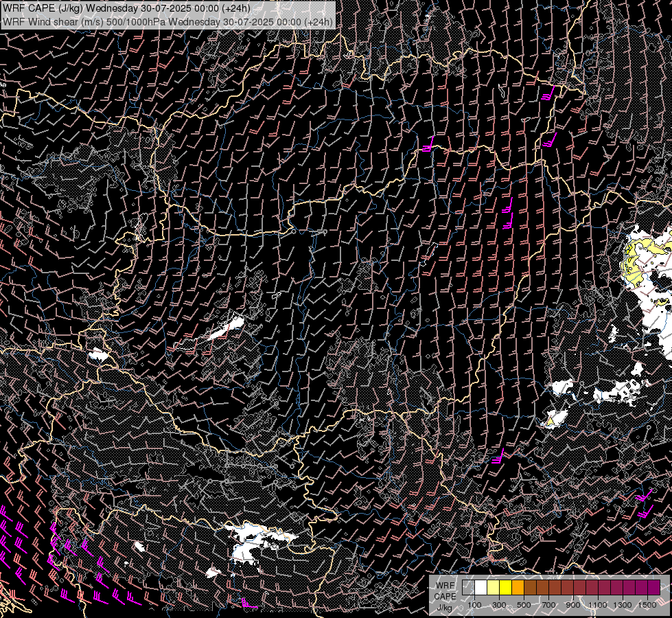The width and height of the screenshot is (672, 618).
Task: Click the legend label '100'
Action: pos(474,605)
